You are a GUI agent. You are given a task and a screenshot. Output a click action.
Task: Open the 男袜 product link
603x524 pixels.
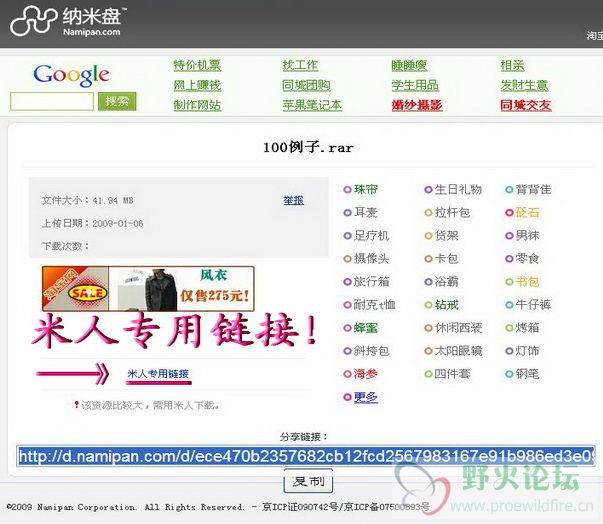527,235
